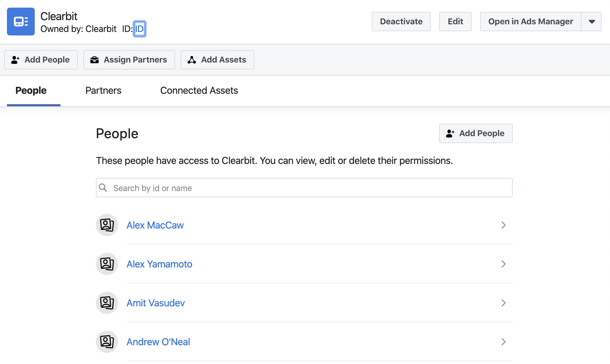The height and width of the screenshot is (364, 610).
Task: Open Amit Vasudev's profile link
Action: click(x=156, y=303)
